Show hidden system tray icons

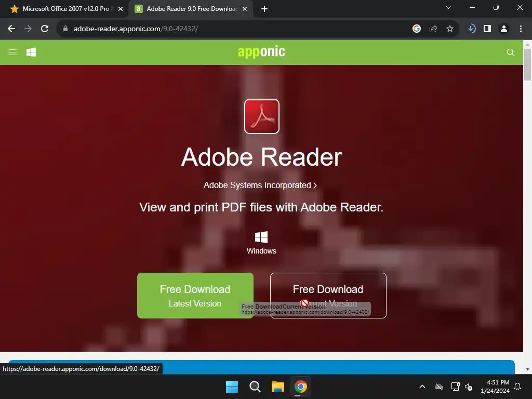pyautogui.click(x=422, y=387)
